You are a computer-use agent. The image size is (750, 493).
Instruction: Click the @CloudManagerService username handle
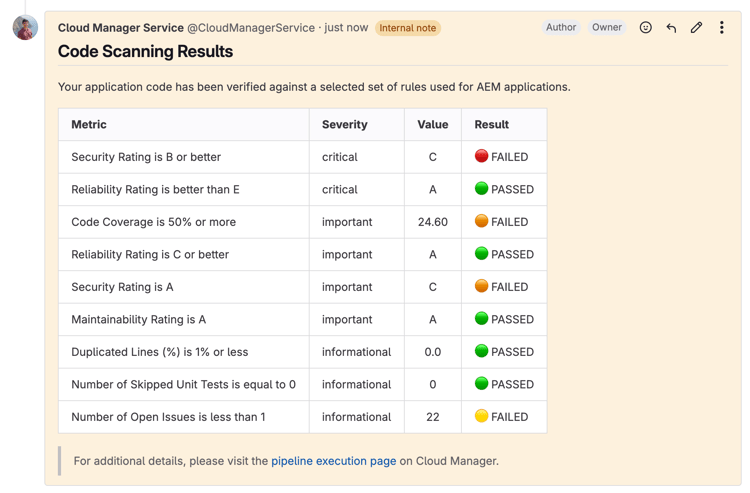pos(251,28)
